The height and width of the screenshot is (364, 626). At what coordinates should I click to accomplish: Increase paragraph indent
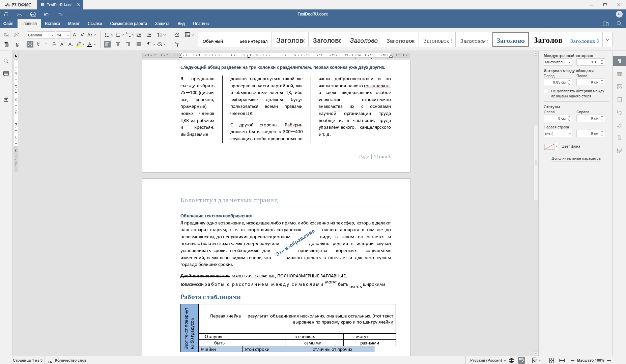149,35
